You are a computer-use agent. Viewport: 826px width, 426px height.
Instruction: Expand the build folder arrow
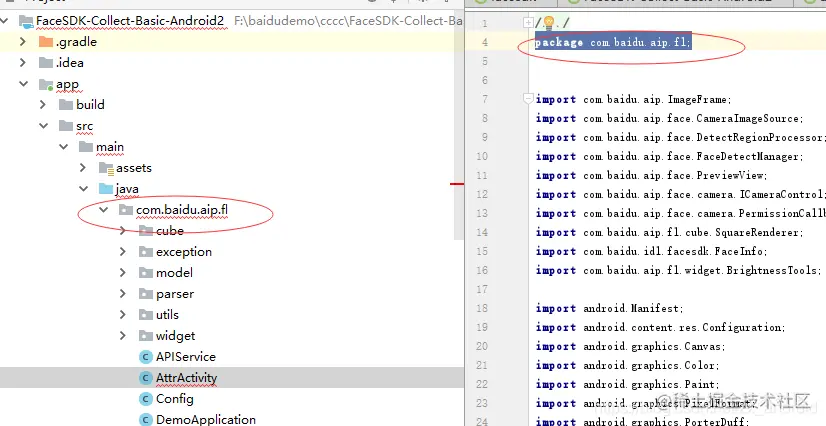click(43, 104)
